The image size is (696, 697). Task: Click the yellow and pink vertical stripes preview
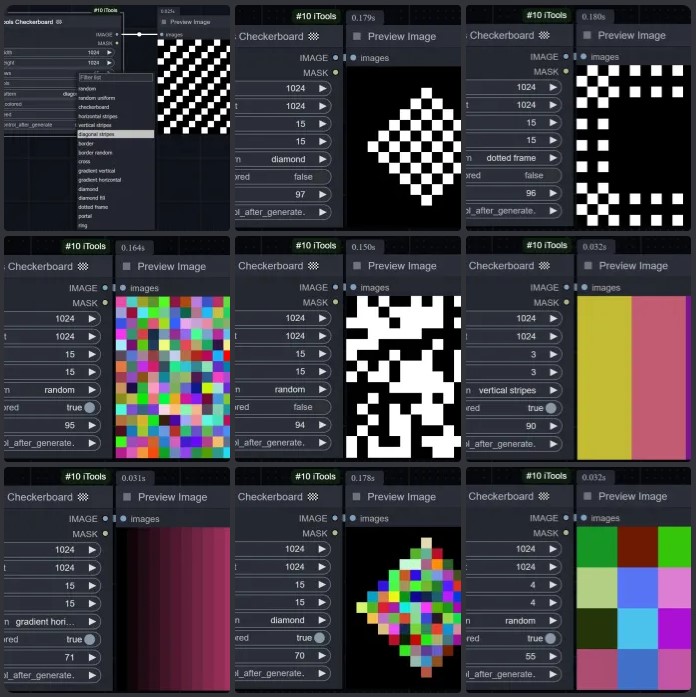click(x=634, y=377)
